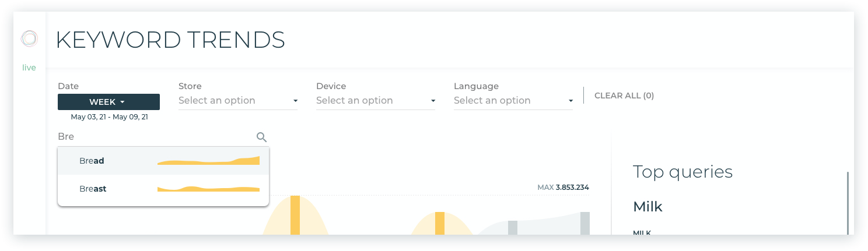Select the Bread suggestion

point(163,161)
